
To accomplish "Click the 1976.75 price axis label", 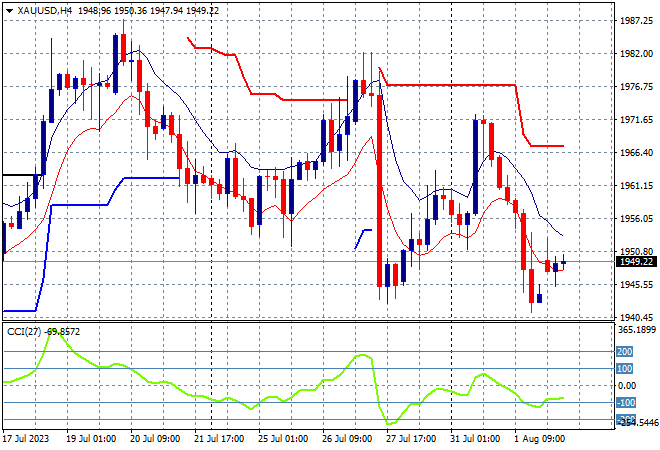I will click(x=636, y=87).
